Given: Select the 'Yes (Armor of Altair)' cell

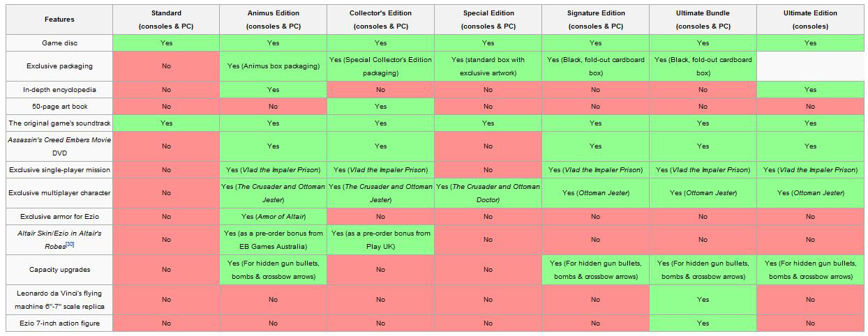Looking at the screenshot, I should (273, 217).
